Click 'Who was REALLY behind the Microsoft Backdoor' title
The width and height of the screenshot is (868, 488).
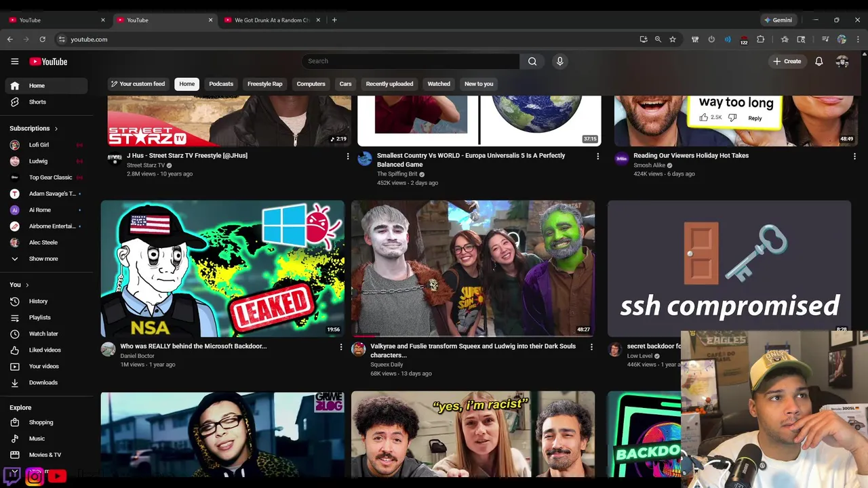tap(194, 346)
